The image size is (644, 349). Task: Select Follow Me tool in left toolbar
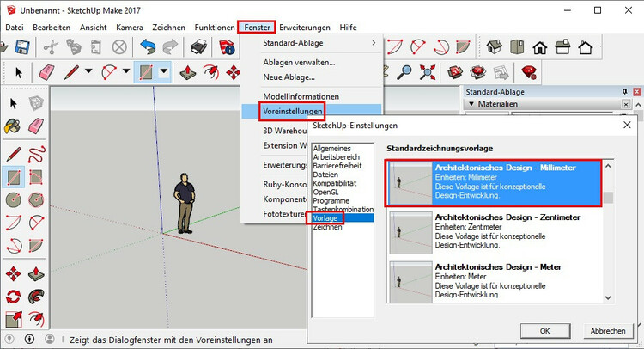click(36, 296)
